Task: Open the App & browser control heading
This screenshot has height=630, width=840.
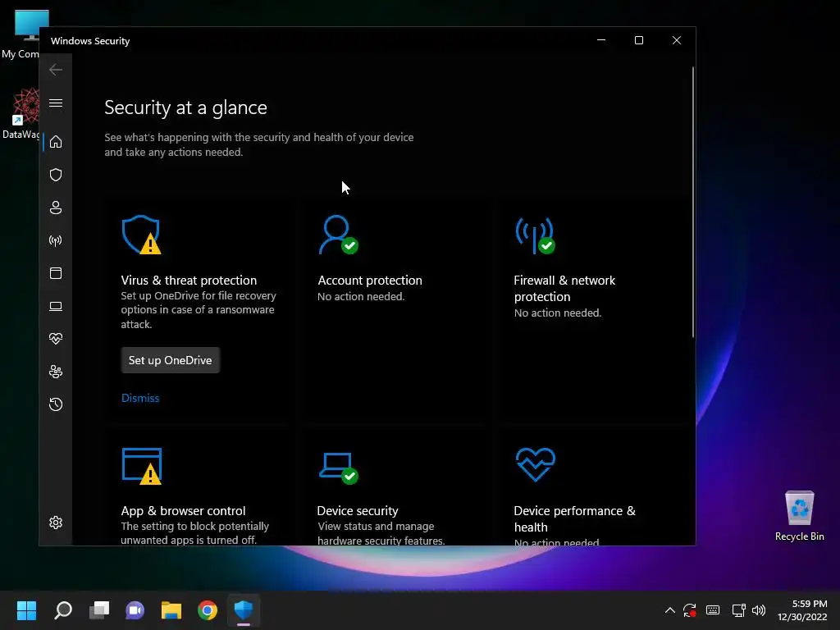Action: point(183,510)
